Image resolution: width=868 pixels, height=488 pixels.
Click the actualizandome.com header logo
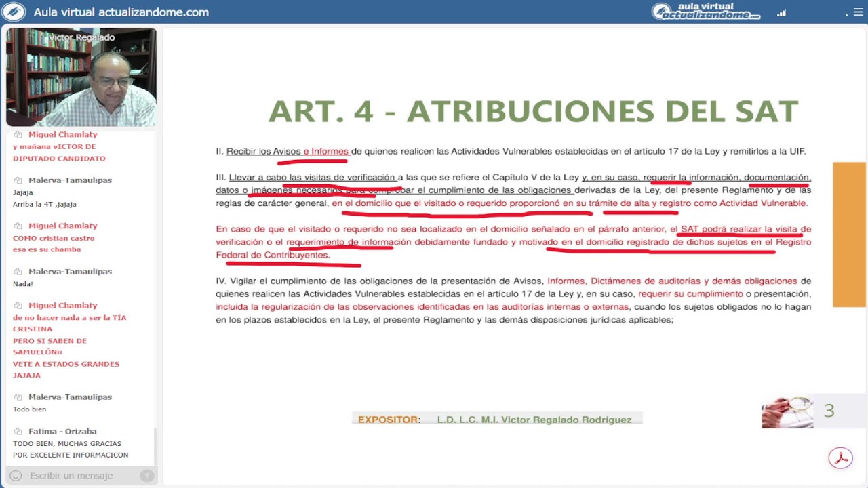click(x=705, y=12)
